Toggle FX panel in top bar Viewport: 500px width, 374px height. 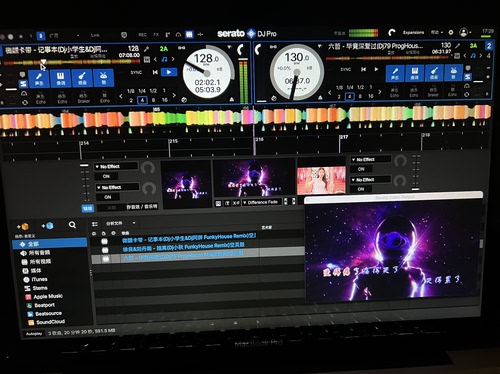point(156,34)
